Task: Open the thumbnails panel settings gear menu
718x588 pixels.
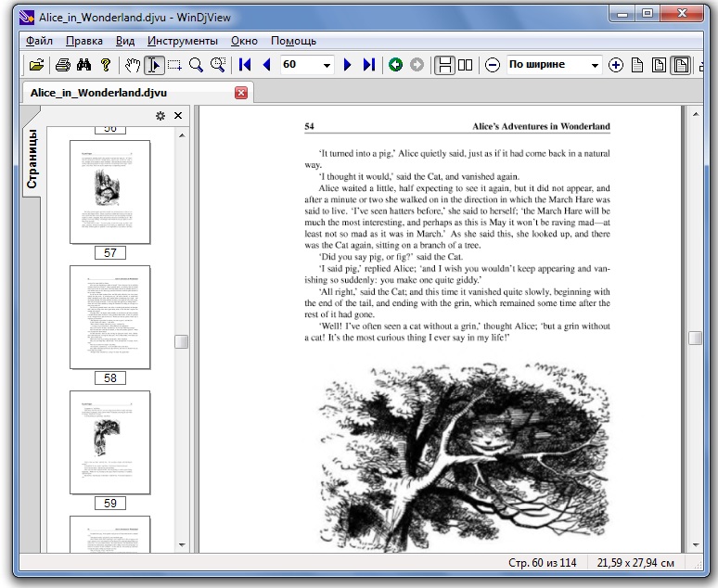Action: (x=160, y=116)
